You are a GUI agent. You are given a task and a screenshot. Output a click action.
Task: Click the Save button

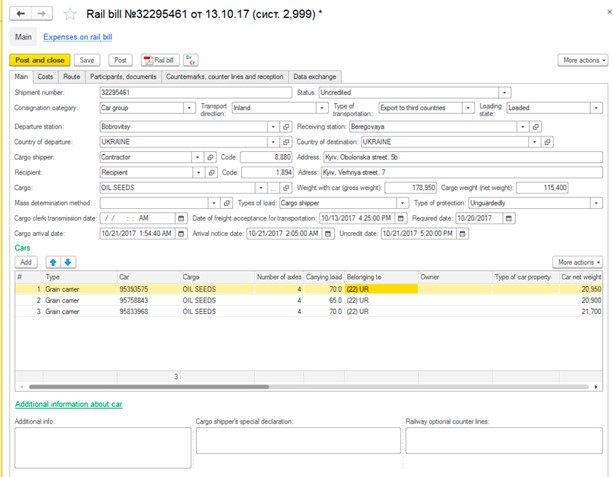(x=87, y=60)
